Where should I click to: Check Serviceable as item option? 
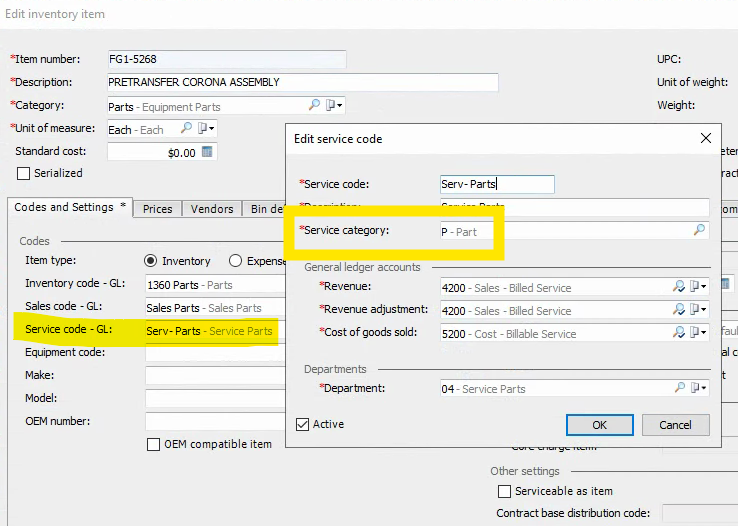point(504,492)
